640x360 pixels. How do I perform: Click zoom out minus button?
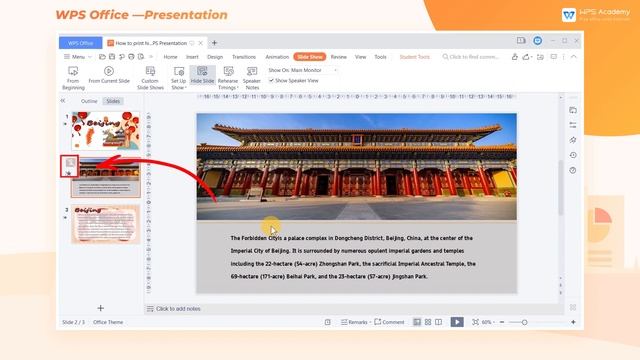502,322
